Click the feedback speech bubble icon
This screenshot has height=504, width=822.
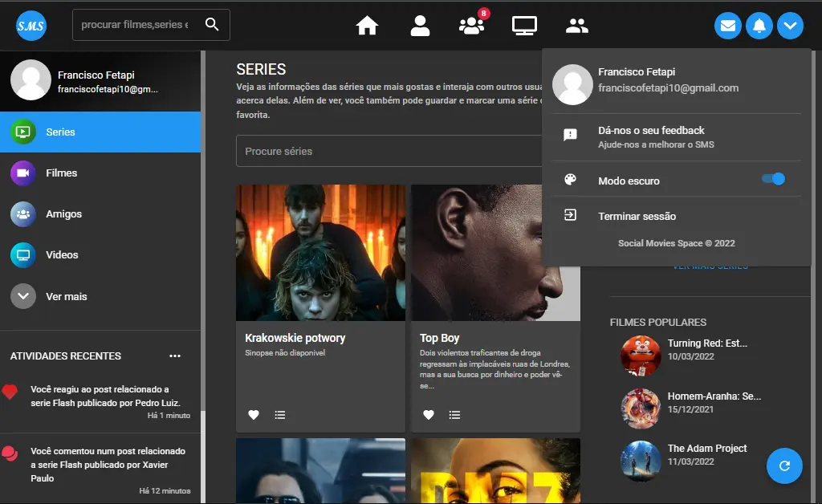point(571,135)
